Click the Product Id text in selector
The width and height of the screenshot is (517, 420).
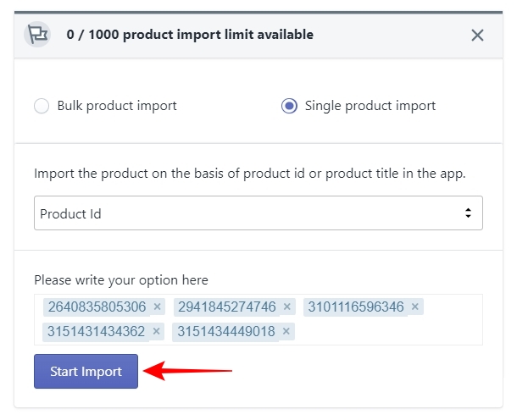tap(70, 213)
